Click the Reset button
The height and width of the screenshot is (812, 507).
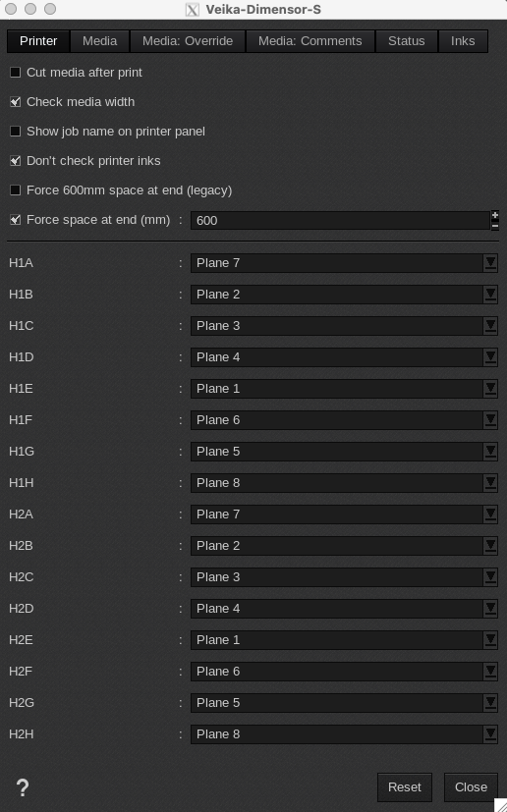(x=405, y=787)
